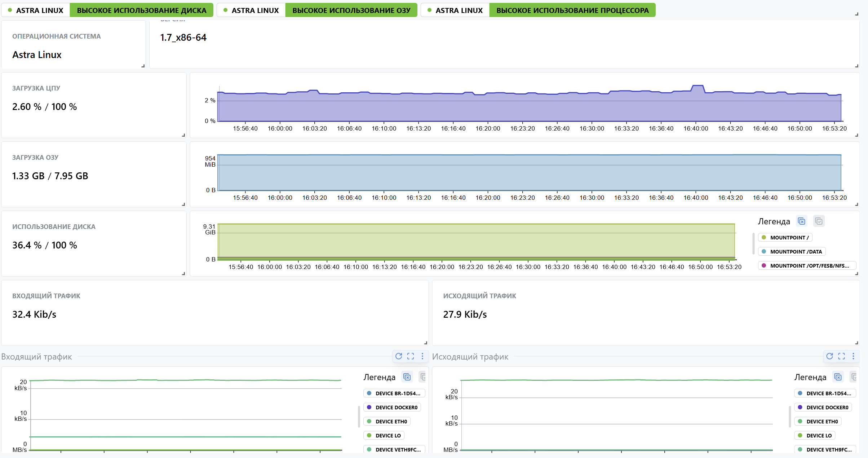
Task: Open three-dot menu for Исходящий трафик
Action: tap(853, 356)
